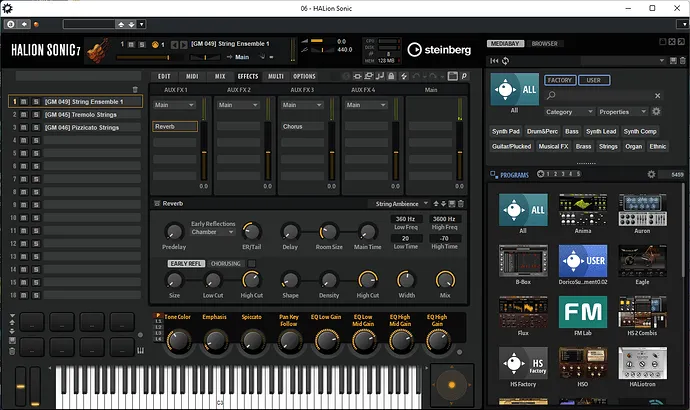Click the Steinberg logo
This screenshot has width=690, height=410.
pos(439,50)
